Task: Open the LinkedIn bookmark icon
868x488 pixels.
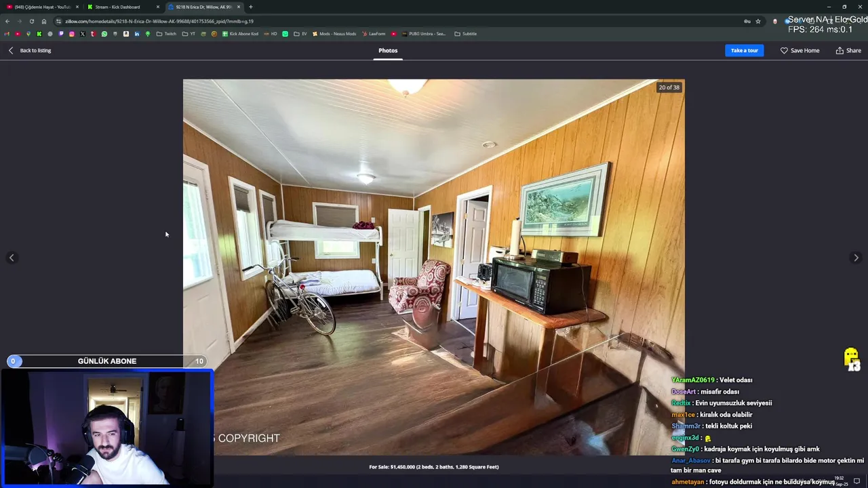Action: [137, 33]
